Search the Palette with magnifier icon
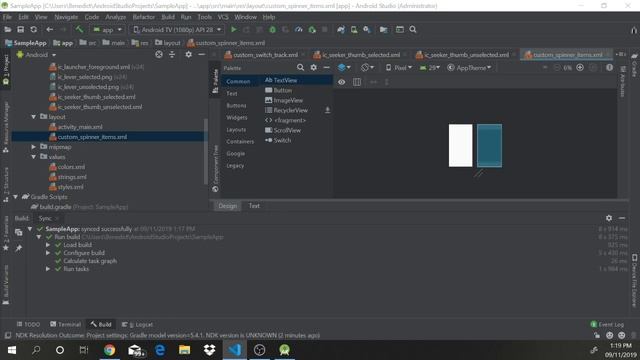Screen dimensions: 640x360 300,67
